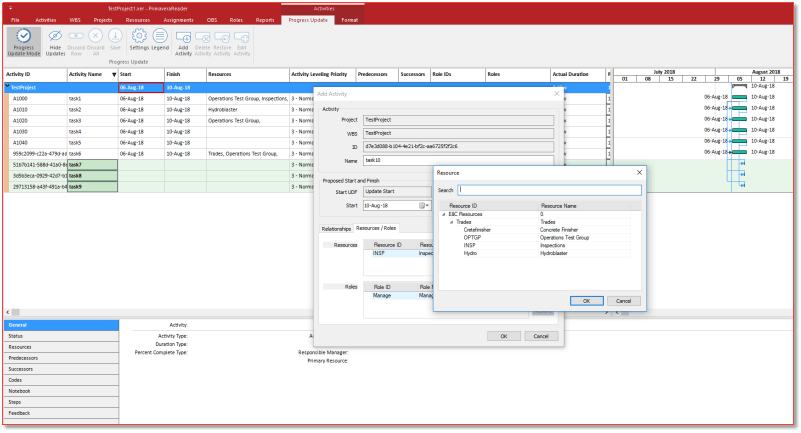Click the Resource dialog Search field
Screen dimensions: 801x433
[549, 190]
